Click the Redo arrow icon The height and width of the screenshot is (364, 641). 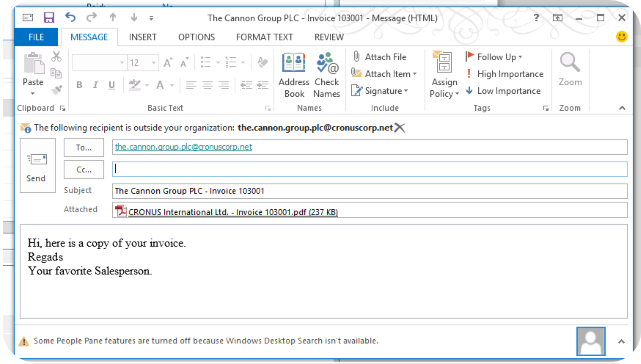point(92,17)
